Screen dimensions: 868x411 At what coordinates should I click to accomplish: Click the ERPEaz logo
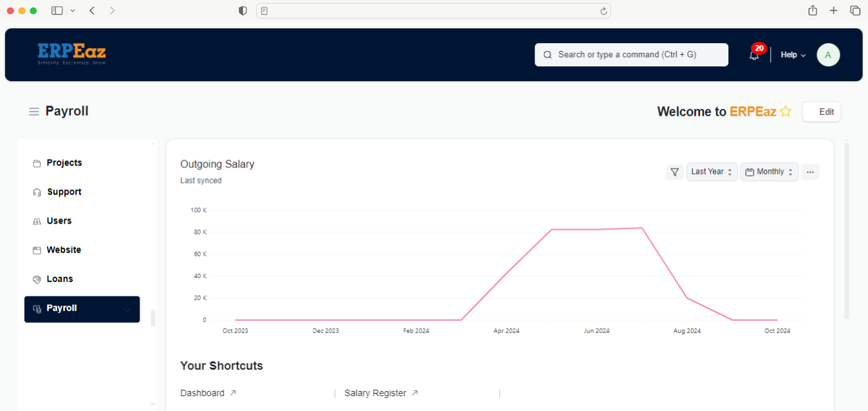71,53
